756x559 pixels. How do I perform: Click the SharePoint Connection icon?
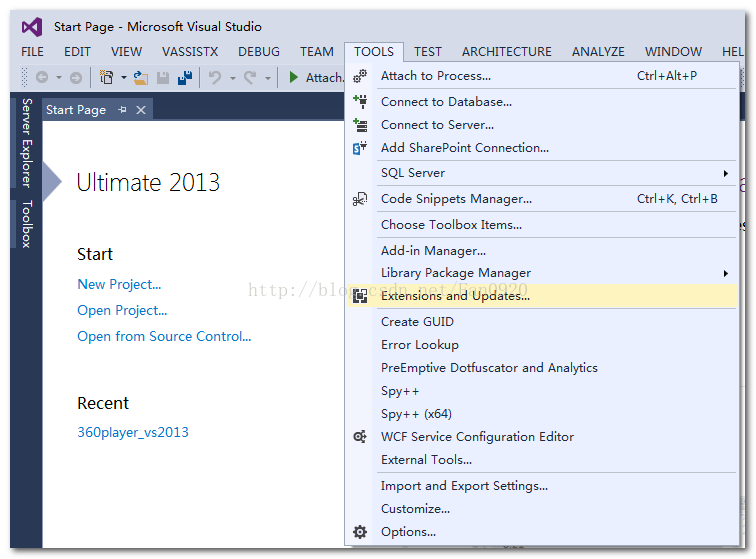[360, 148]
